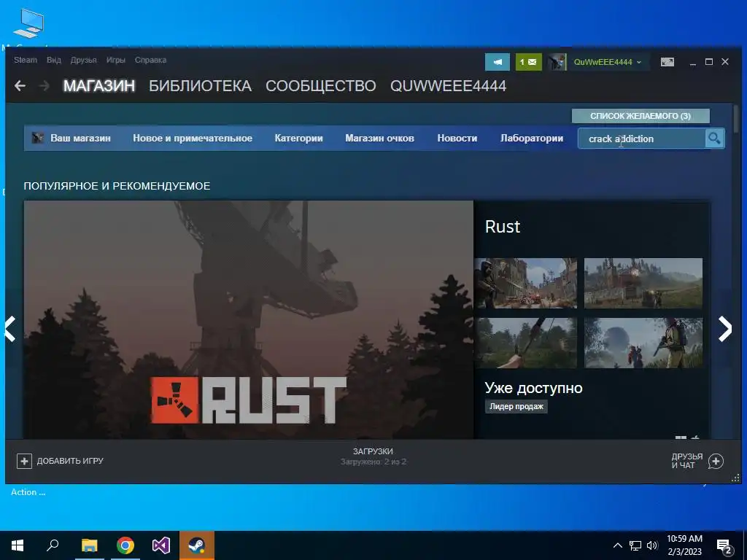View the Rust screenshot with the hillside base

point(643,284)
